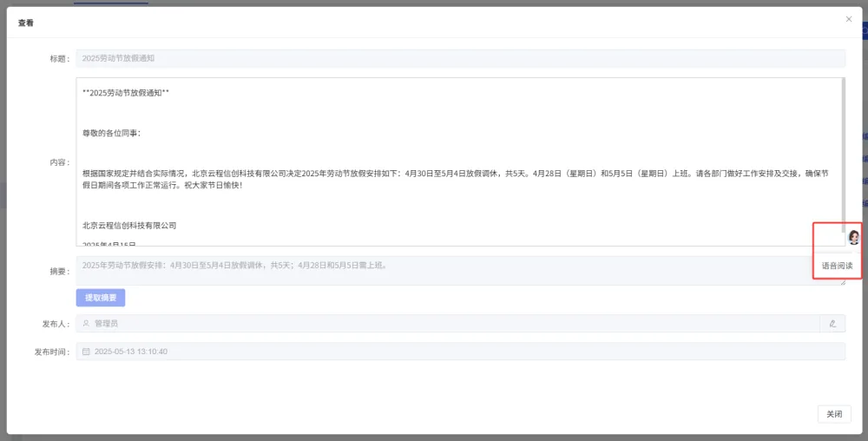Screen dimensions: 868x441
Task: Click inside the 摘要 text area
Action: [461, 271]
